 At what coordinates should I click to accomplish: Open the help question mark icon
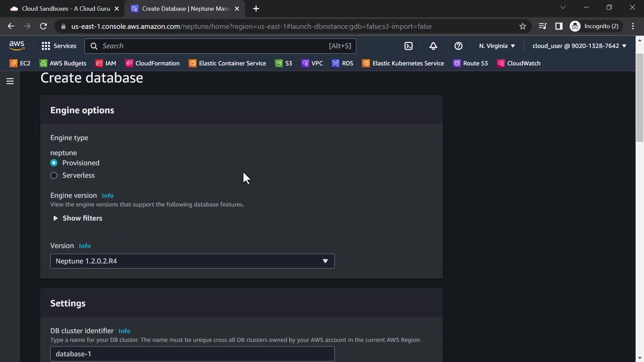click(x=458, y=46)
